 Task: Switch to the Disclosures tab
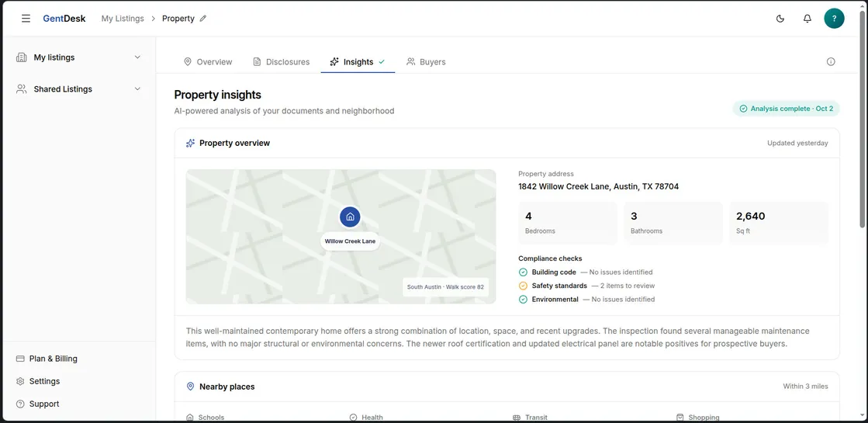click(x=282, y=62)
